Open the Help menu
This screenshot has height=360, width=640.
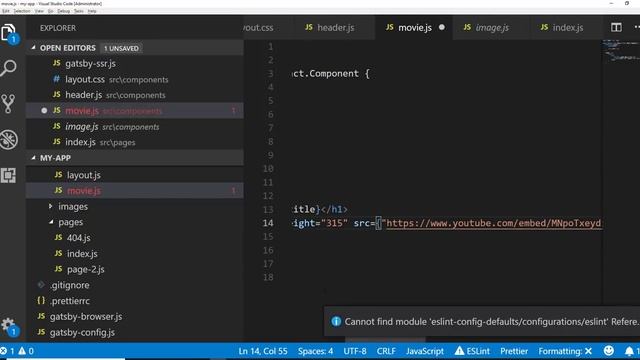tap(92, 11)
